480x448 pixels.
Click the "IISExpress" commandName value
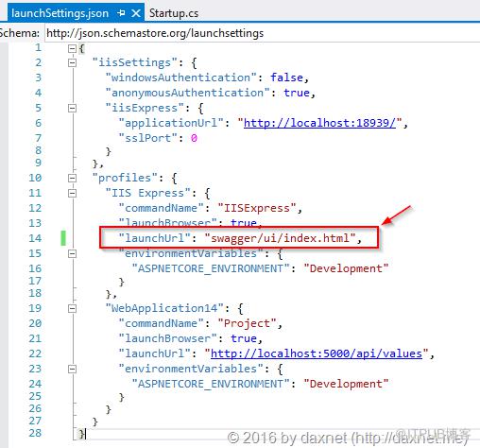[x=257, y=208]
